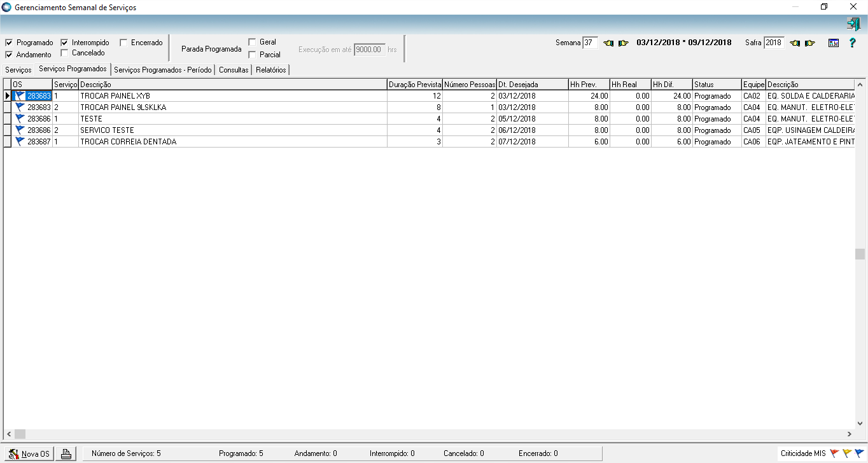
Task: Open help with the question mark icon
Action: point(853,43)
